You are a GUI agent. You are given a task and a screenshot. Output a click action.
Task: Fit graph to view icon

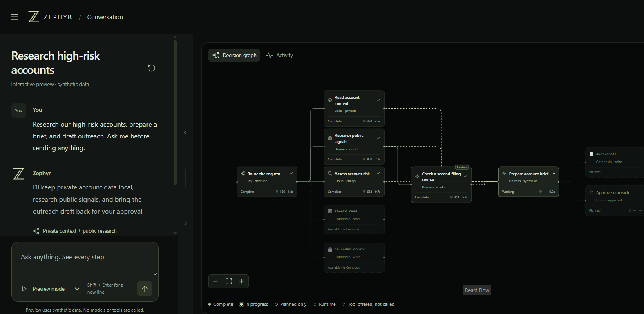(x=229, y=281)
